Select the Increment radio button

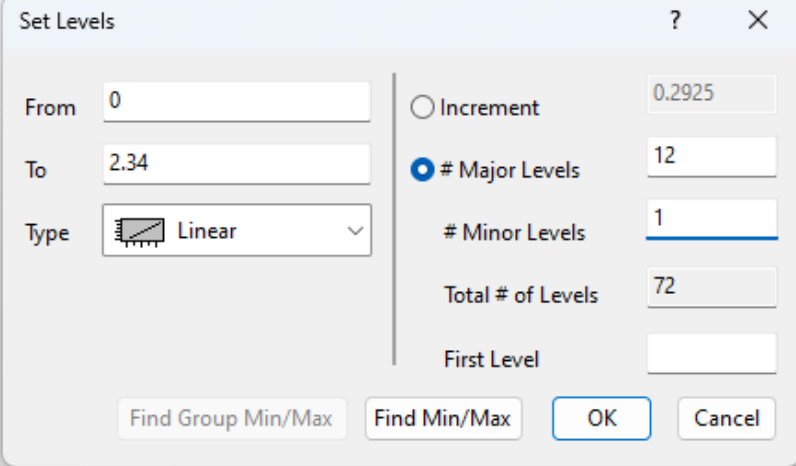[x=424, y=108]
